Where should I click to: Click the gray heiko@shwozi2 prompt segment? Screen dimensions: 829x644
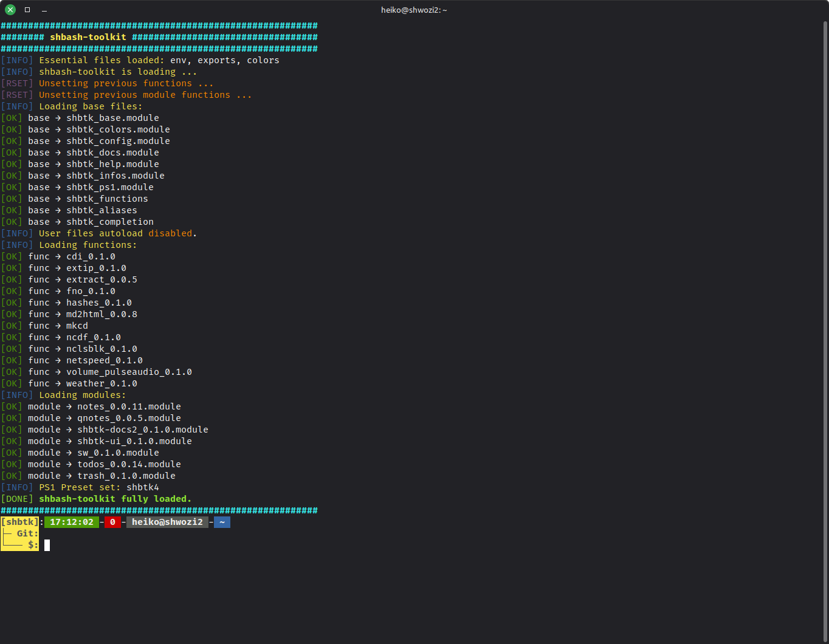pyautogui.click(x=167, y=522)
